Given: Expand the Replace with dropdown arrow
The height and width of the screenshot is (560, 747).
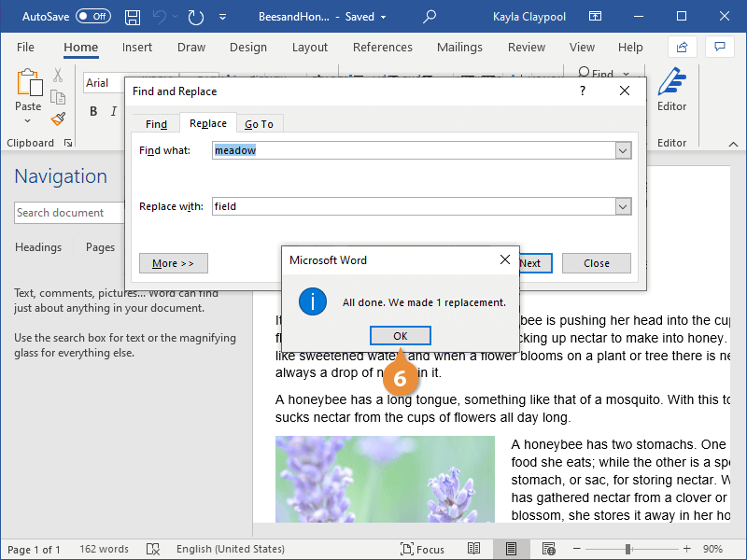Looking at the screenshot, I should tap(623, 206).
